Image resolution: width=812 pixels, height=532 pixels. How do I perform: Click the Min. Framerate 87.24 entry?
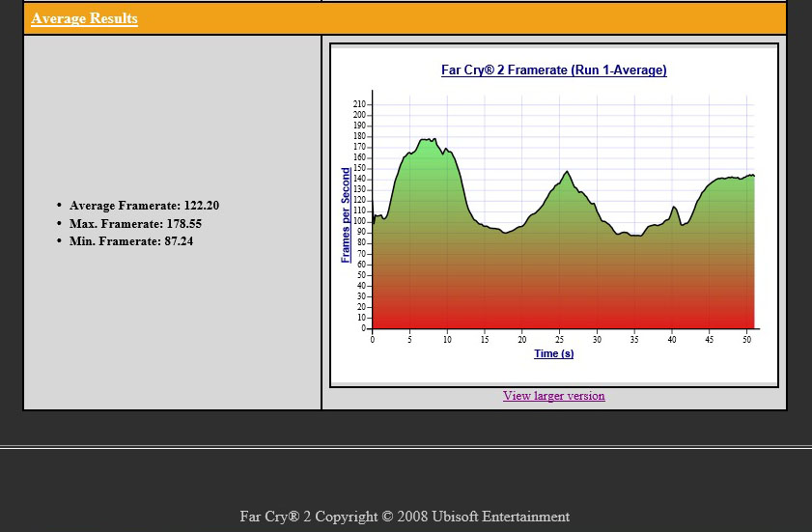pos(131,241)
